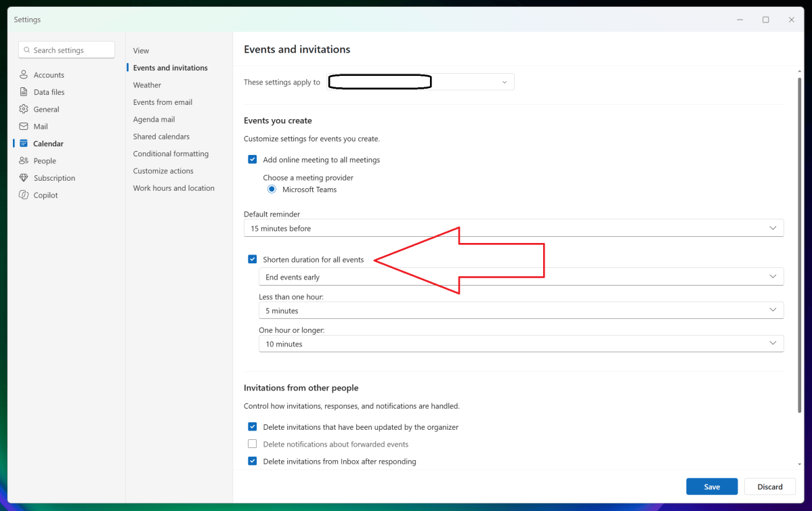Open the One hour or longer dropdown

[521, 343]
